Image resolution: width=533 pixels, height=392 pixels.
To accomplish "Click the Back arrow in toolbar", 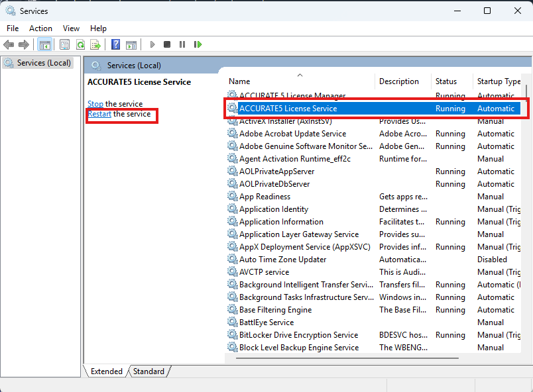I will (9, 44).
